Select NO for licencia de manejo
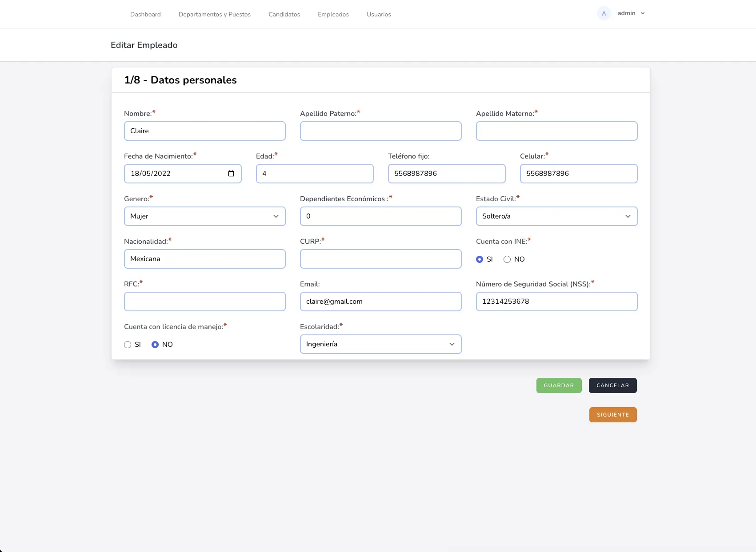This screenshot has width=756, height=552. click(155, 345)
